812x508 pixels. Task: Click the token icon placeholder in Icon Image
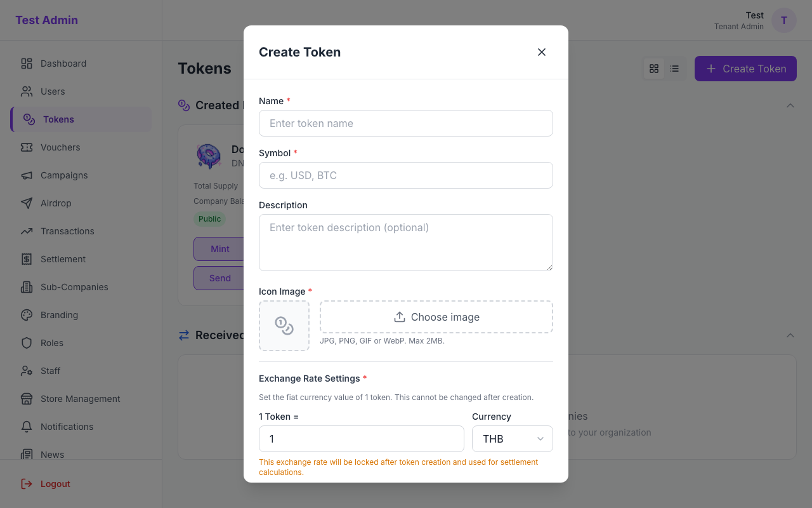click(284, 325)
